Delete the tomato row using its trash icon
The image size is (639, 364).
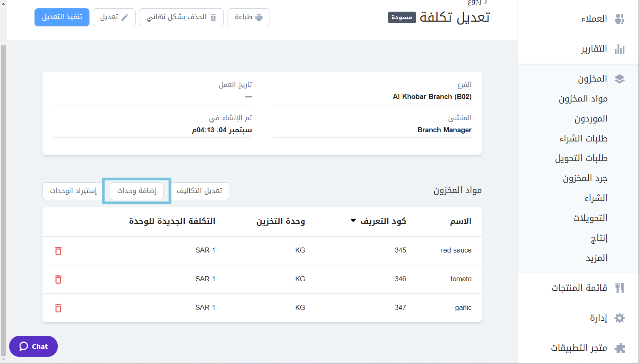point(58,280)
